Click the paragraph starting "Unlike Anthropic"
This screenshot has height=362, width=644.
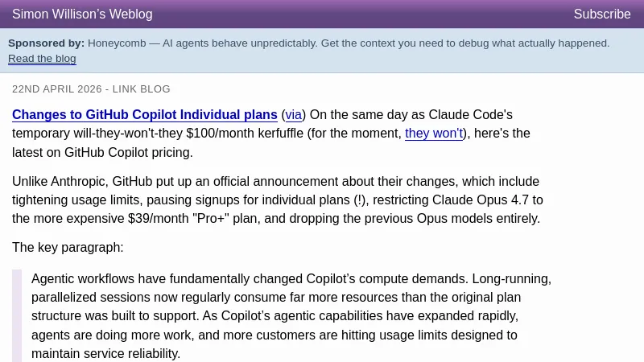(x=275, y=200)
